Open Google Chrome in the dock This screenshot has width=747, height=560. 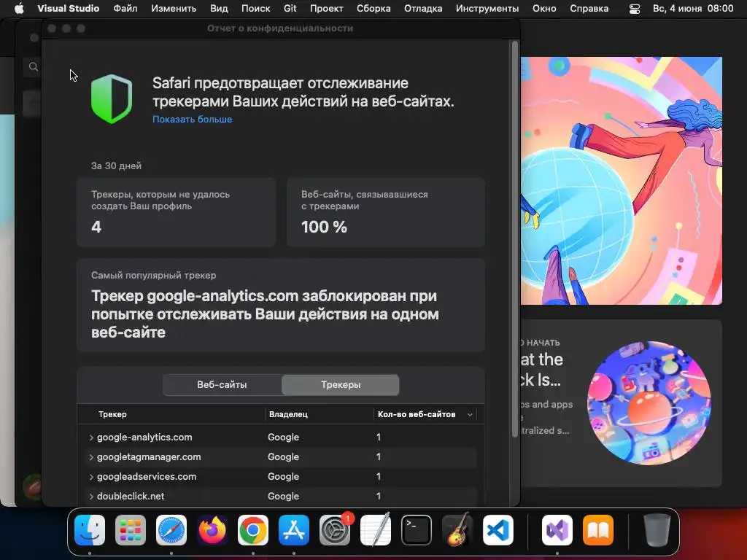coord(253,530)
